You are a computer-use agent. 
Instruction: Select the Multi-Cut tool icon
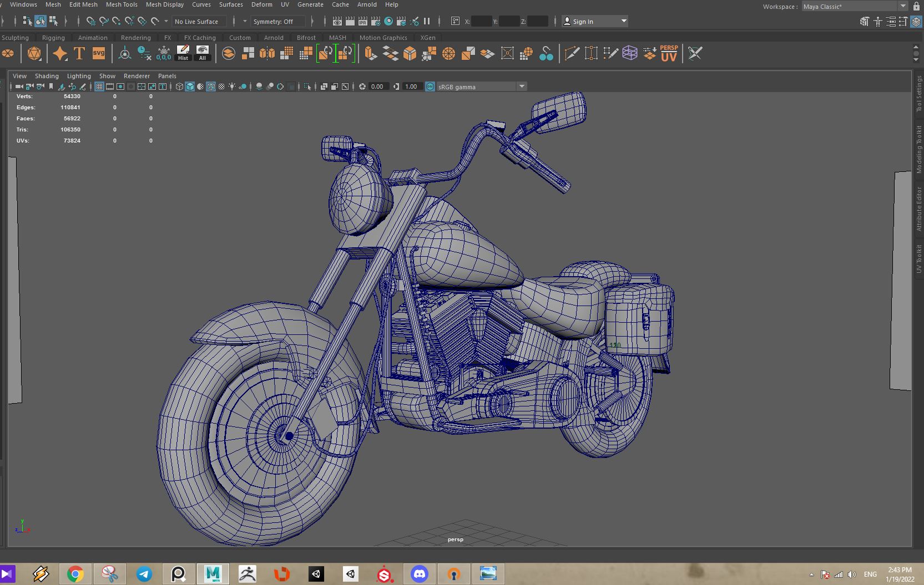pos(572,53)
